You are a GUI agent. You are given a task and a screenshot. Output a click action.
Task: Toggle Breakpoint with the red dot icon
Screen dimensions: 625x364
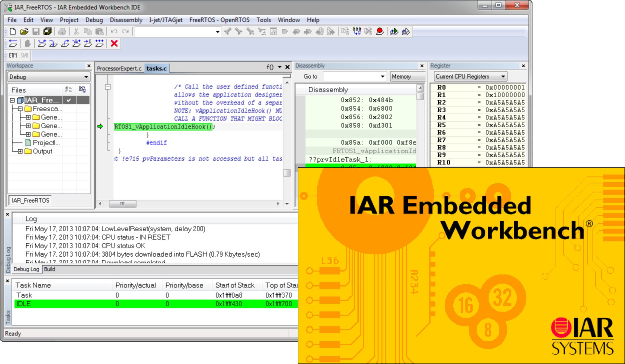380,31
